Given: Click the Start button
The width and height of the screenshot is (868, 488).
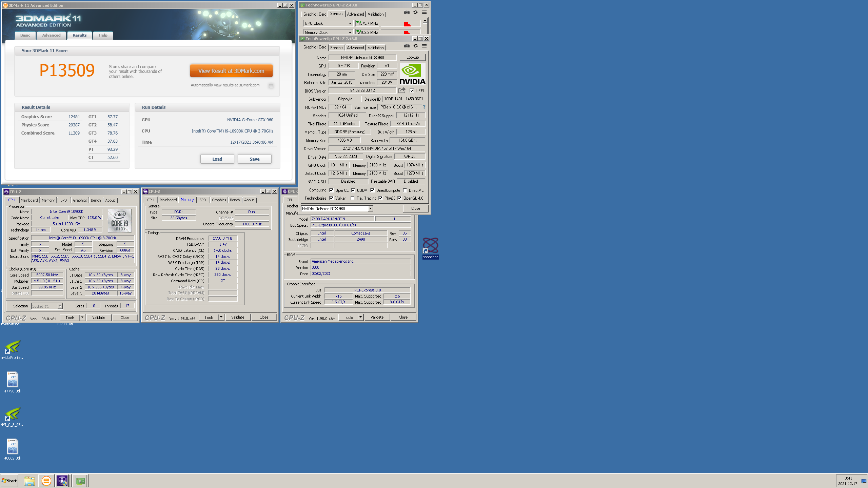Looking at the screenshot, I should tap(9, 481).
